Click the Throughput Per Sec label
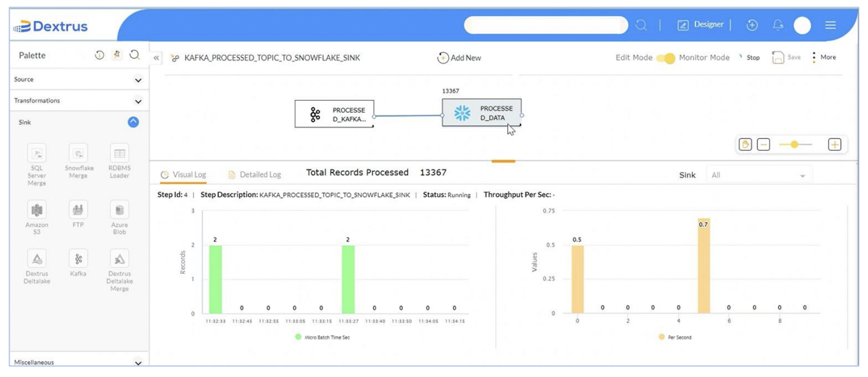The height and width of the screenshot is (377, 868). point(519,195)
